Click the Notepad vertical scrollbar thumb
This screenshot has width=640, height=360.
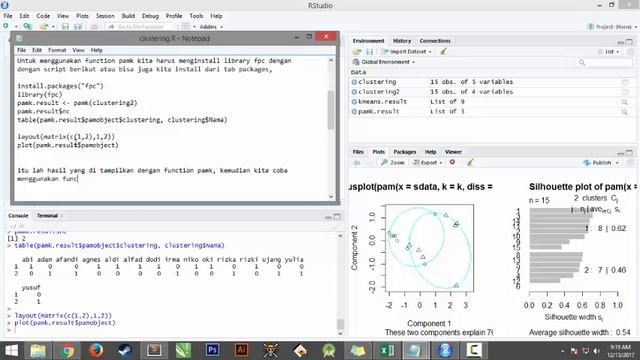(331, 110)
